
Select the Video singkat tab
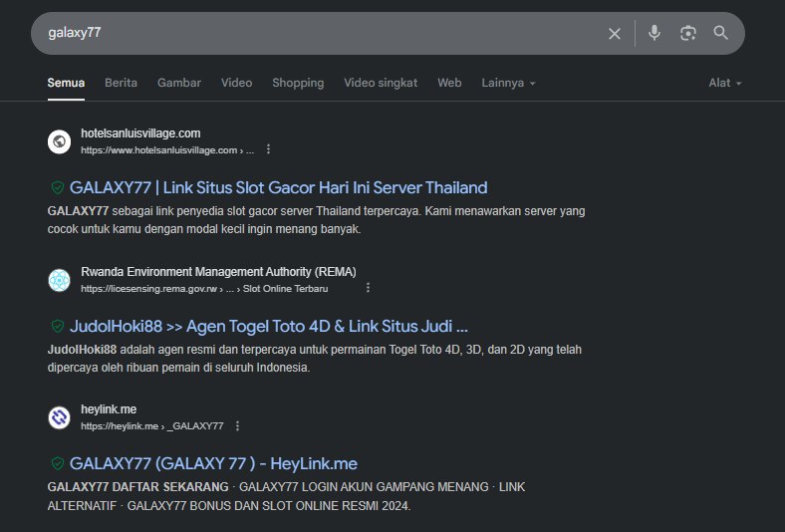(381, 83)
